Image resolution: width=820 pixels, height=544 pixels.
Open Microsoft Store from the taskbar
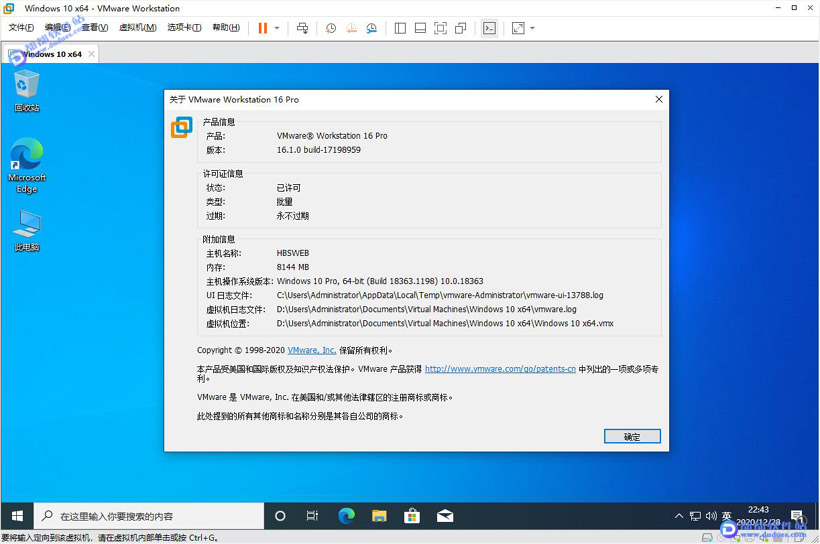click(x=412, y=516)
